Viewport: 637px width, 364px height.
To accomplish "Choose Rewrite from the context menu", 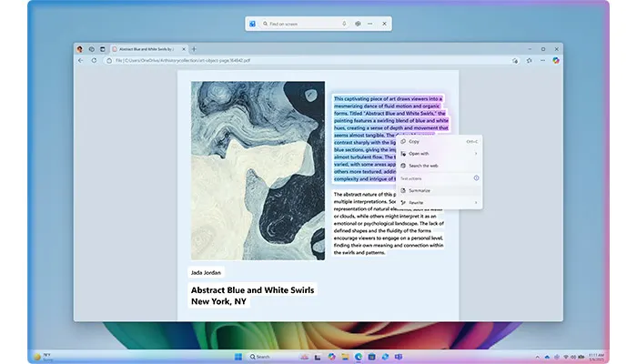I will [440, 202].
